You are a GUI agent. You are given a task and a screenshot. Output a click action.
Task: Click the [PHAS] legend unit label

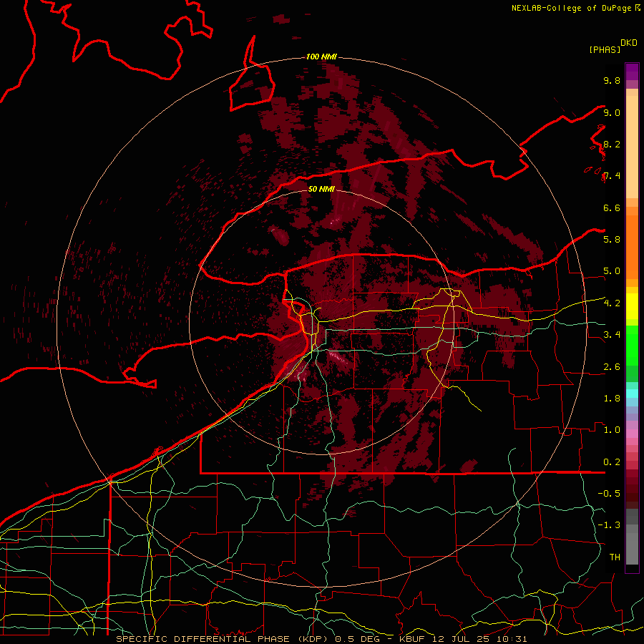coord(605,49)
